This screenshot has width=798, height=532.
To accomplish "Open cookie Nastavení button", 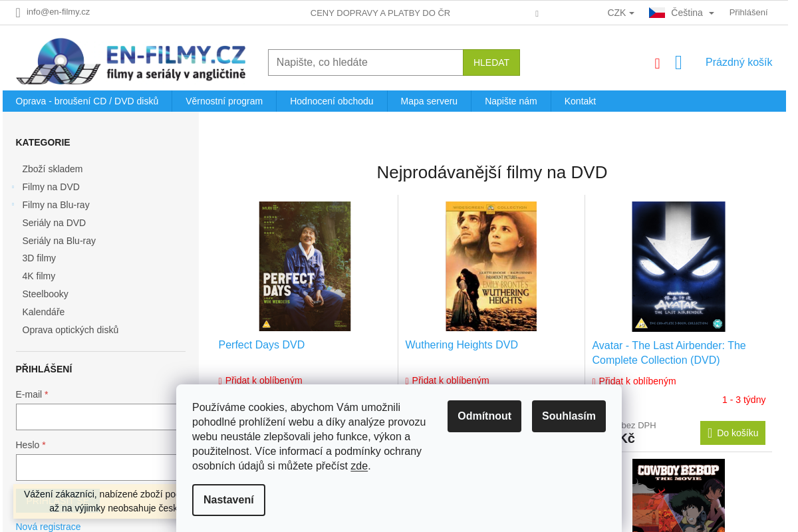I will 229,500.
